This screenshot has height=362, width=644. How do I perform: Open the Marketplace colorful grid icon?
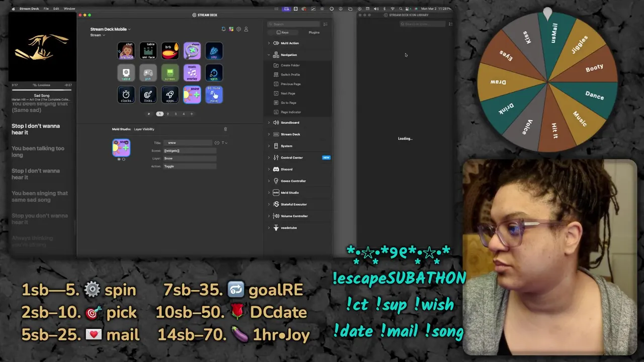(231, 29)
